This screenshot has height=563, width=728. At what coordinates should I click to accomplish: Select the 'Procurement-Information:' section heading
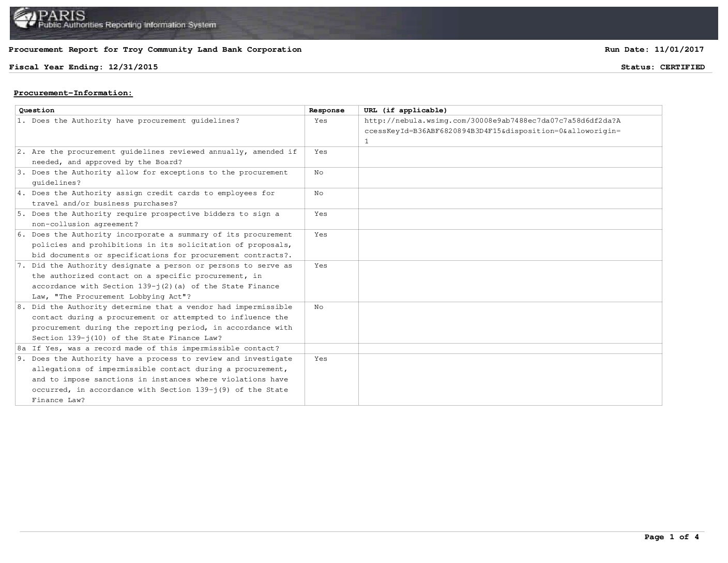coord(73,93)
